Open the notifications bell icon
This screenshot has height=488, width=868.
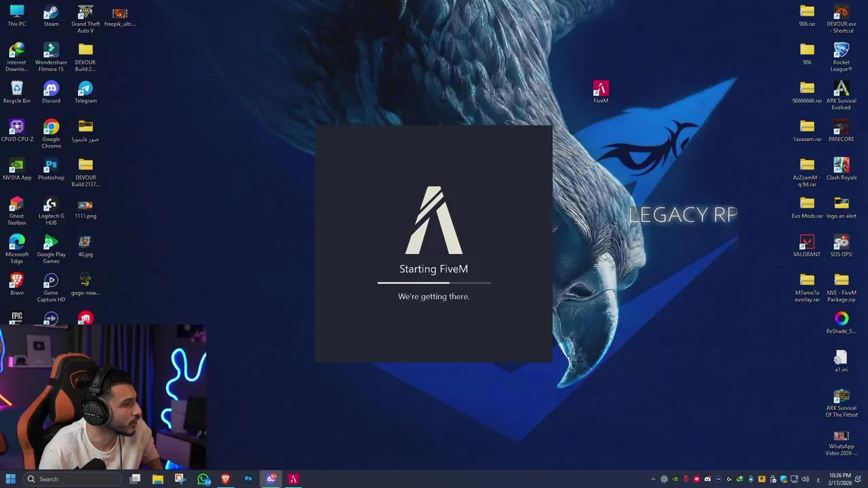(x=858, y=479)
